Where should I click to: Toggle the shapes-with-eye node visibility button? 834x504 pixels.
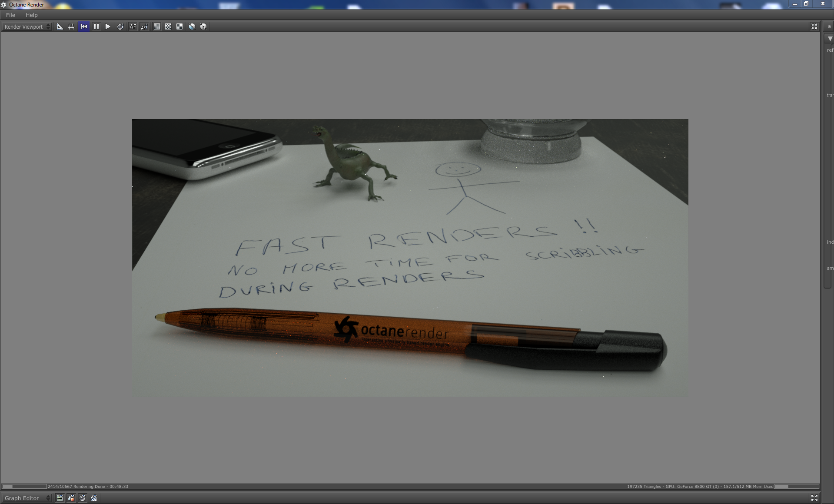[x=71, y=498]
